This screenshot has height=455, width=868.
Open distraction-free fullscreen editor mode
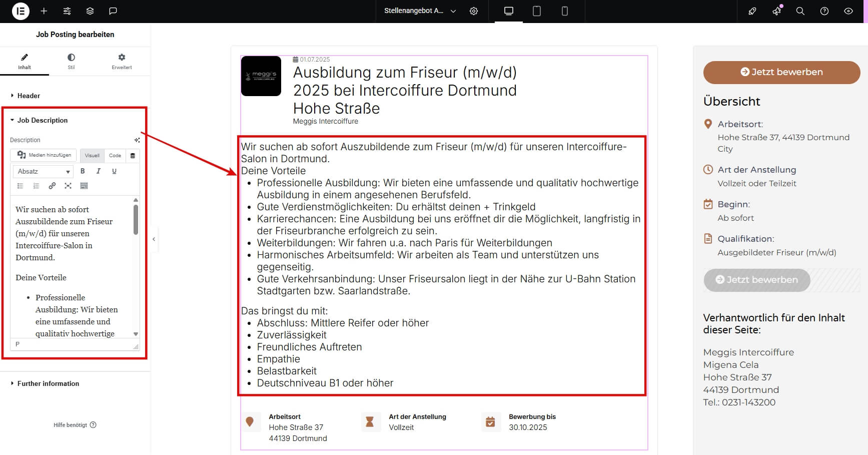(68, 186)
